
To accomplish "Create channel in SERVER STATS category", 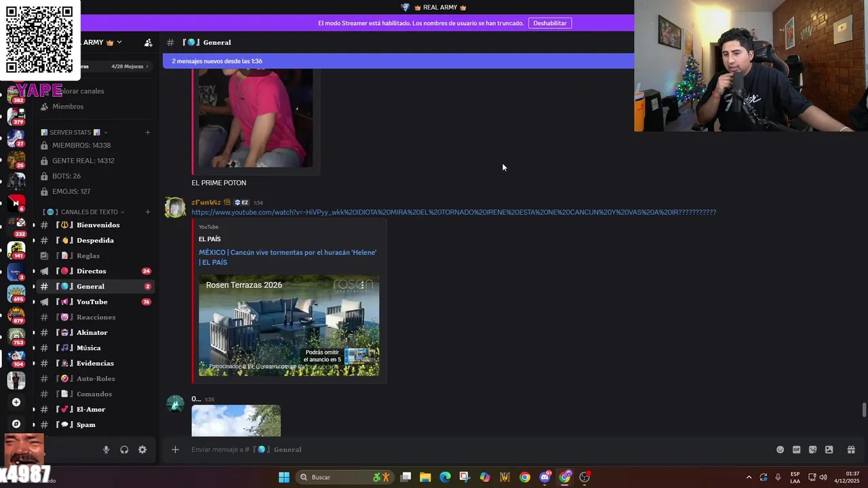I will [x=148, y=132].
